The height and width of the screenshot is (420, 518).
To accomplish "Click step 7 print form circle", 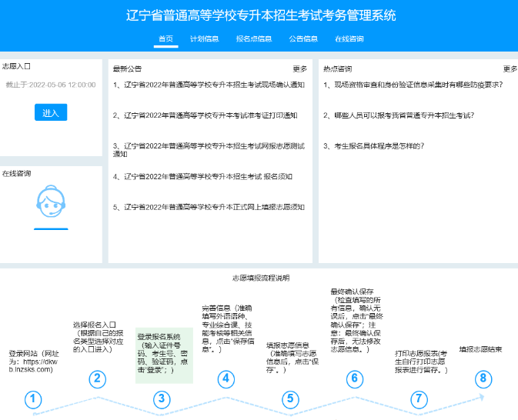I will coord(419,398).
